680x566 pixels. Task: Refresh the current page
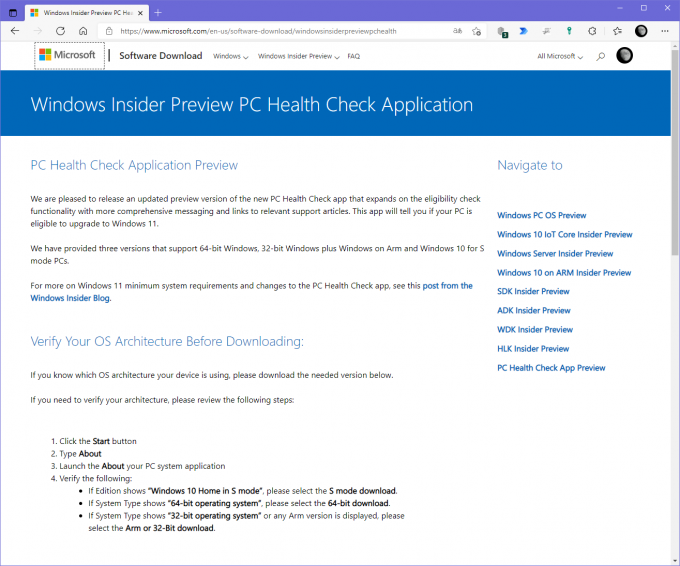pyautogui.click(x=60, y=31)
